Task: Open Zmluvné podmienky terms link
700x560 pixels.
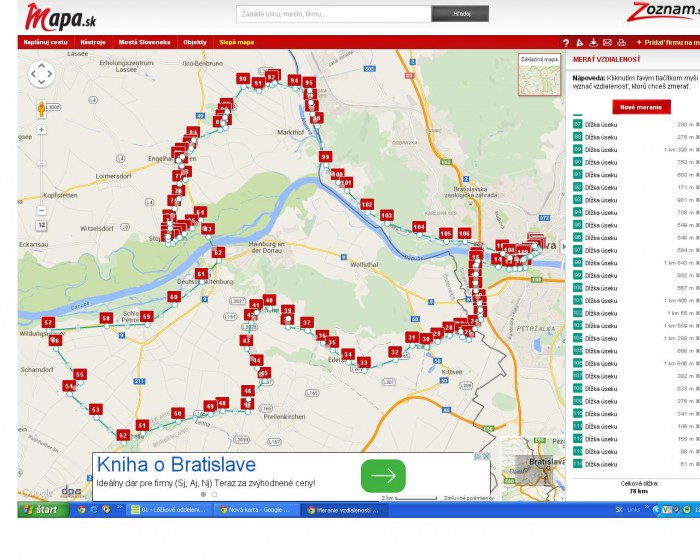Action: tap(469, 497)
